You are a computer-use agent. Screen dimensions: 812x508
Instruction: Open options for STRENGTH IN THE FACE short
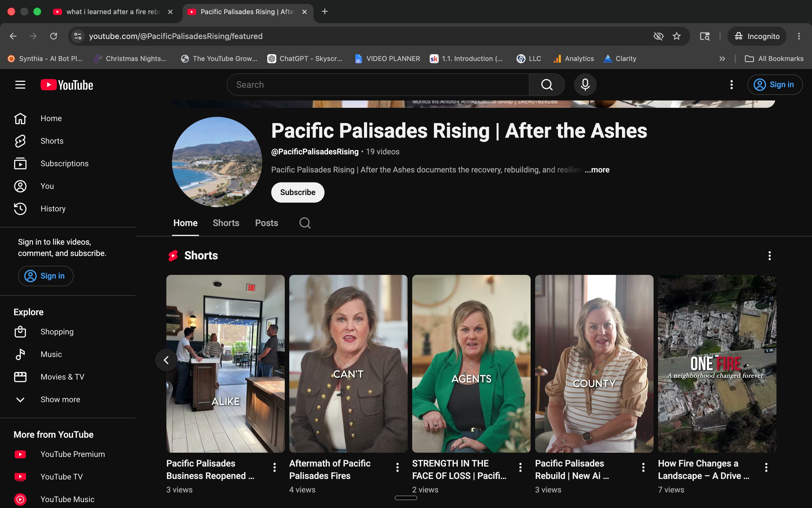tap(520, 467)
